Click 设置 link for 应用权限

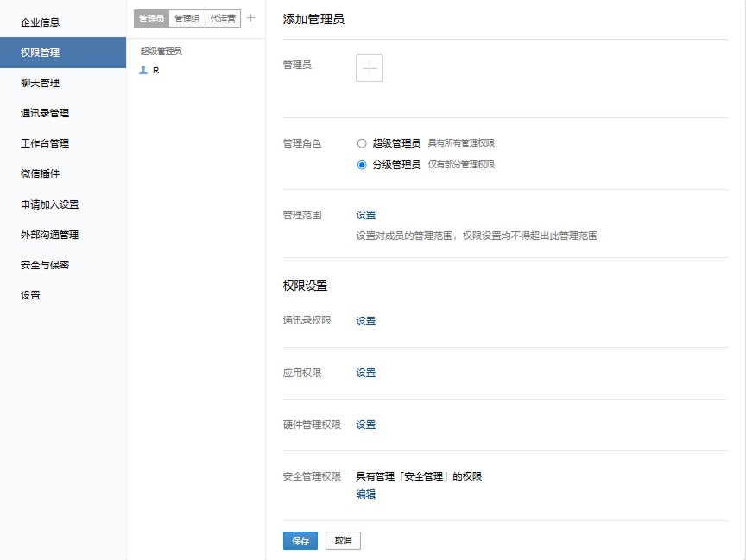[x=366, y=373]
